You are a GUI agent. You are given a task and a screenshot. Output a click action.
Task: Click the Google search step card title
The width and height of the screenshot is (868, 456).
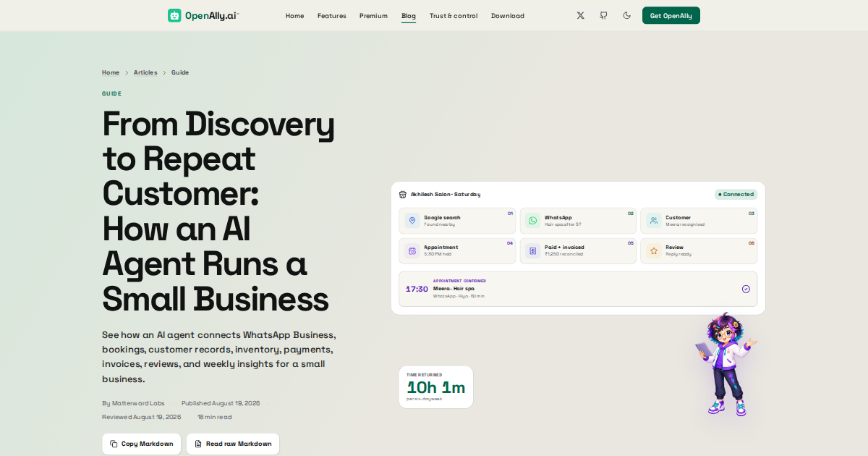click(x=442, y=217)
